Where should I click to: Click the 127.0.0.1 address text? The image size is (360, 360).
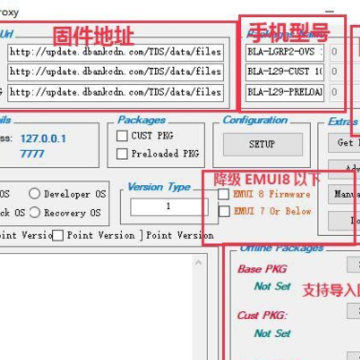(43, 139)
